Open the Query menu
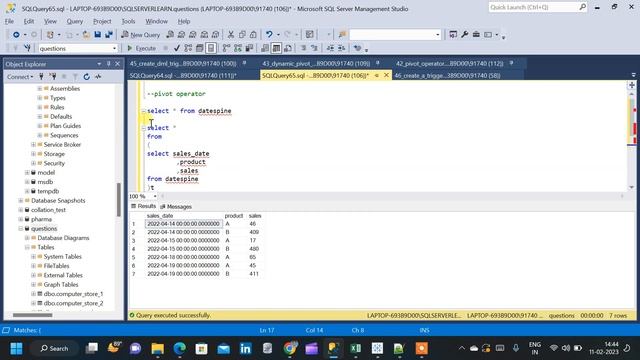The image size is (640, 360). click(75, 21)
